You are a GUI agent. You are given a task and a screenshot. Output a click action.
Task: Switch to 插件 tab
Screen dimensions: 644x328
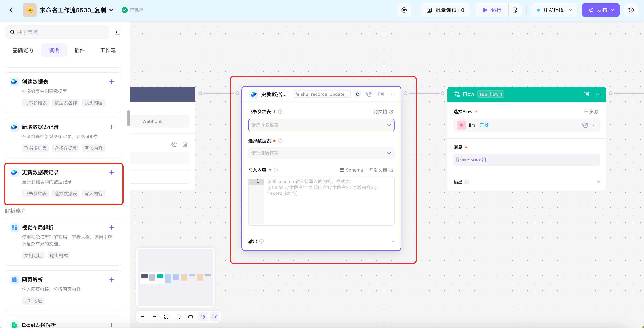click(79, 50)
